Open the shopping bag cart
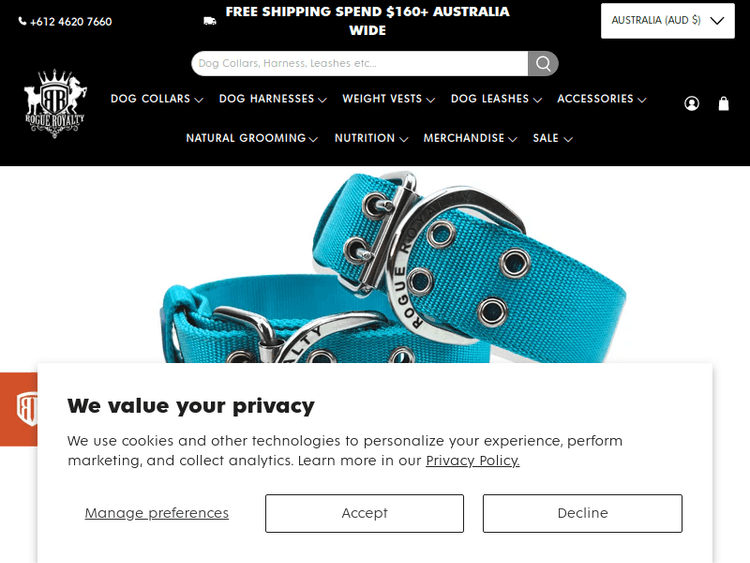The height and width of the screenshot is (563, 750). tap(724, 103)
